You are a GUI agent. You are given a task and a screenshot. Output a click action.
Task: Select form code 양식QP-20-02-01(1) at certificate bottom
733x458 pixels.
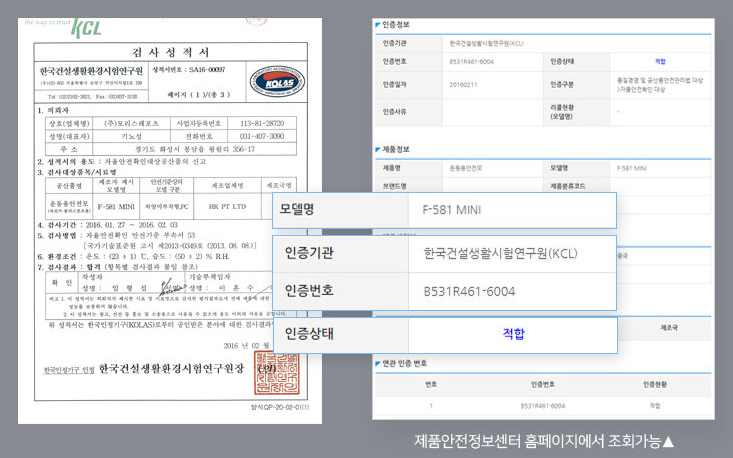coord(280,407)
